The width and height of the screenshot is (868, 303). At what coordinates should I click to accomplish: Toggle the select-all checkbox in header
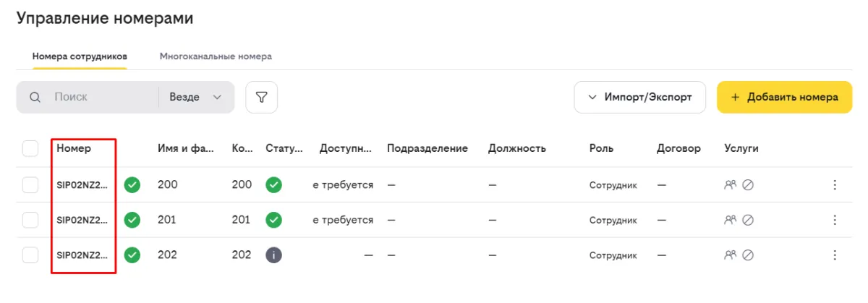pos(30,148)
